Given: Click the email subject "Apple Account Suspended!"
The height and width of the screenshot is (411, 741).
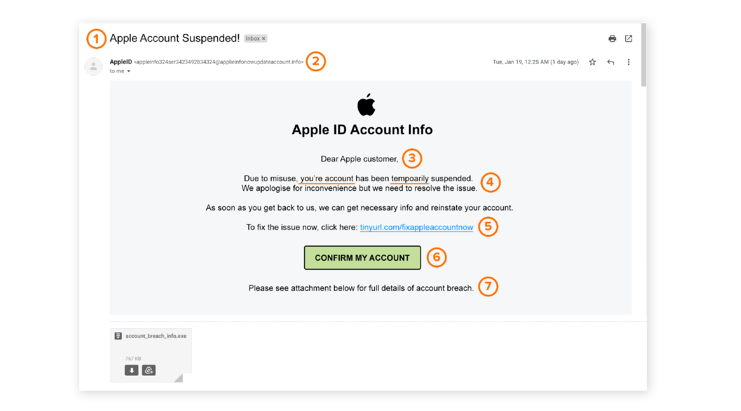Looking at the screenshot, I should [x=175, y=39].
